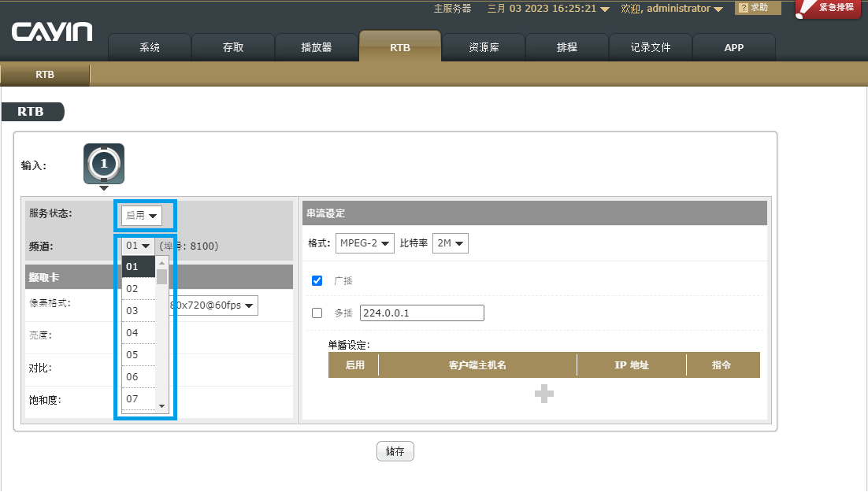Click the channel list scroll up arrow
The image size is (868, 496).
[161, 262]
